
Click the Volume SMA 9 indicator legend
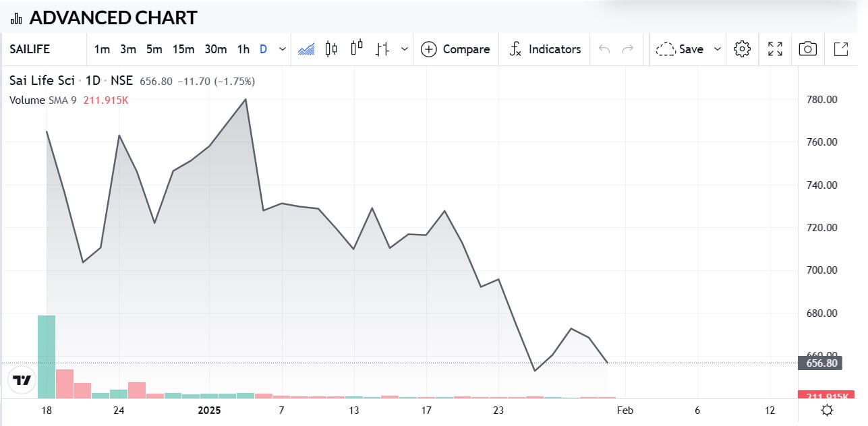click(43, 100)
